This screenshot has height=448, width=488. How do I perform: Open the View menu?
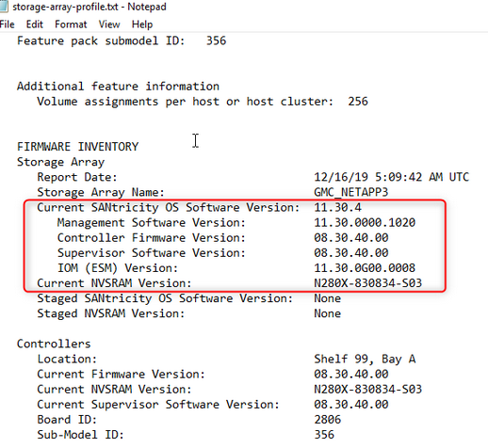tap(109, 24)
